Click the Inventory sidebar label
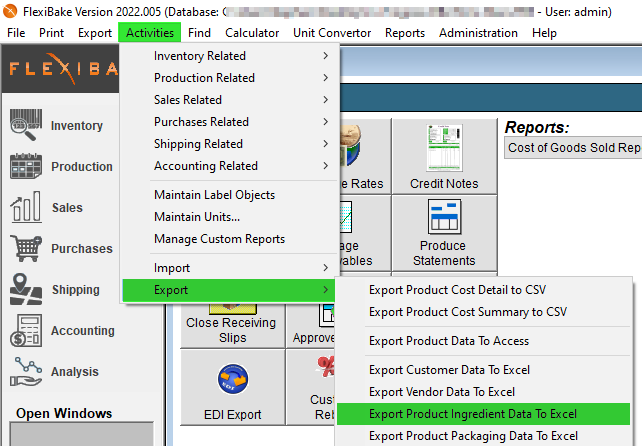The image size is (642, 446). (77, 126)
